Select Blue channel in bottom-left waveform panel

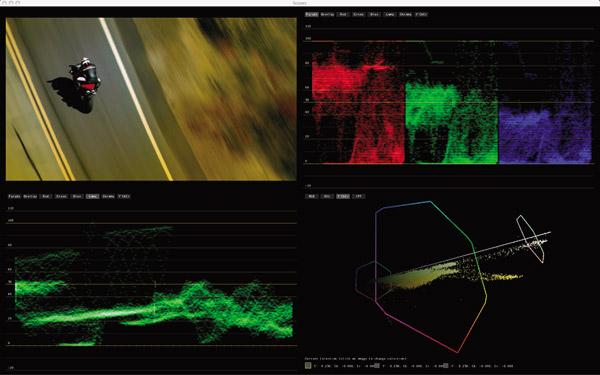[x=77, y=196]
